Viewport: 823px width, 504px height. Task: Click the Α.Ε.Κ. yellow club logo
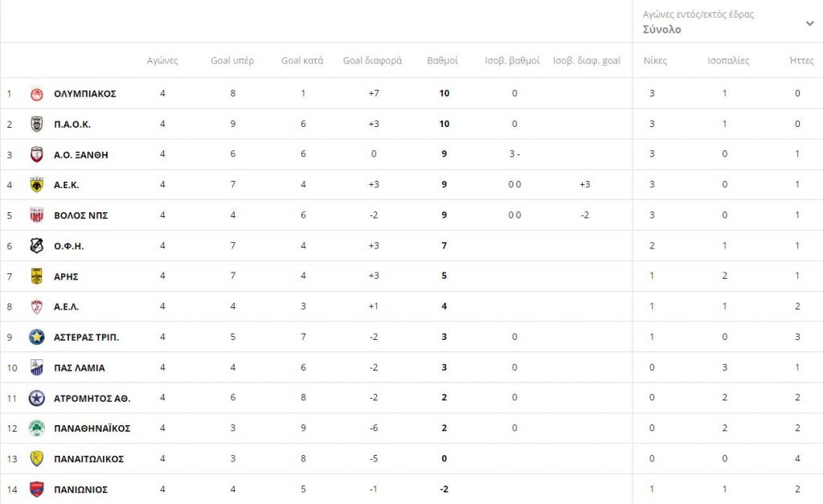point(36,185)
